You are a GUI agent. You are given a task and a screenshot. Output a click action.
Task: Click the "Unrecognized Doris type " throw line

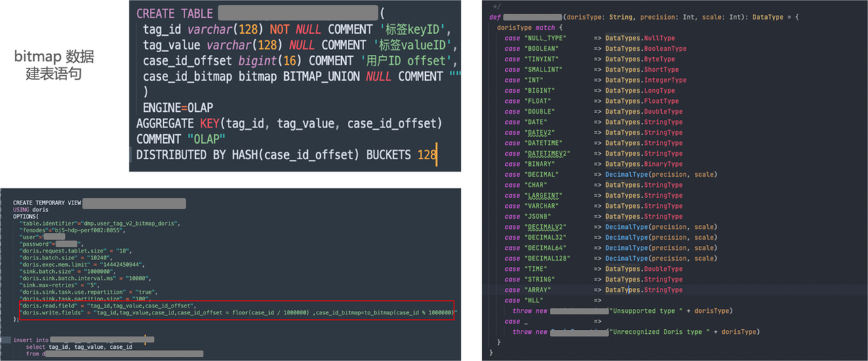(x=635, y=332)
